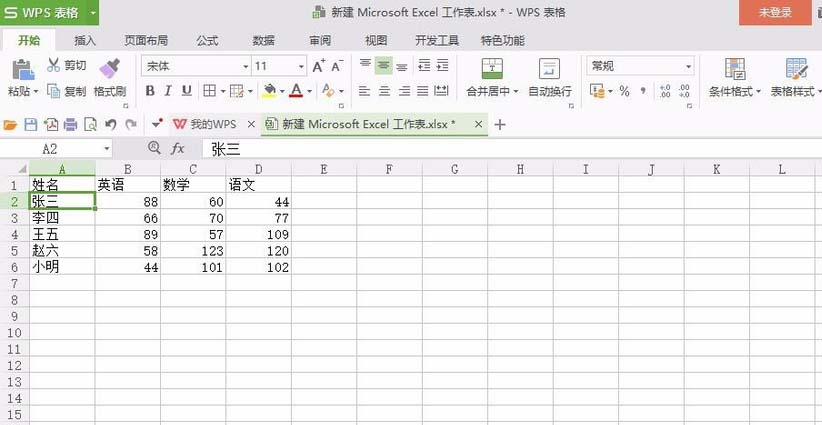Click the Cut scissors icon

point(53,65)
